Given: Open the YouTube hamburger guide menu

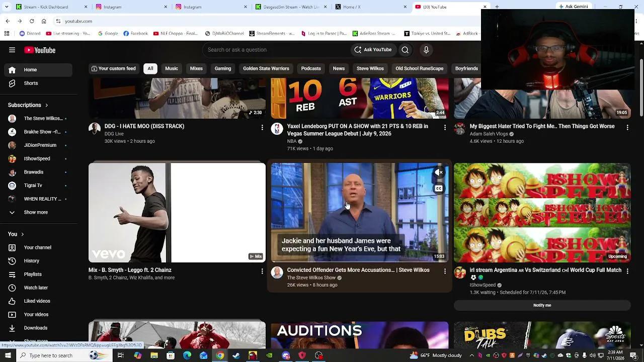Looking at the screenshot, I should 12,50.
